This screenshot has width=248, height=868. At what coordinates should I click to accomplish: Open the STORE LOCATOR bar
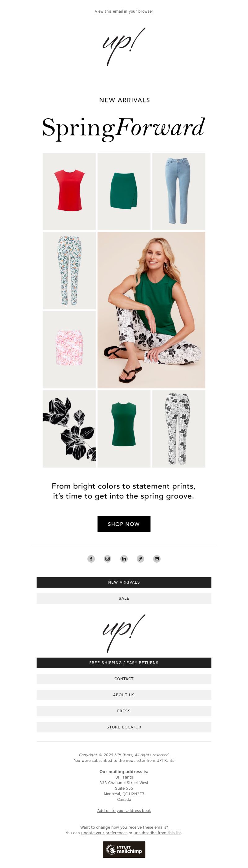point(124,727)
